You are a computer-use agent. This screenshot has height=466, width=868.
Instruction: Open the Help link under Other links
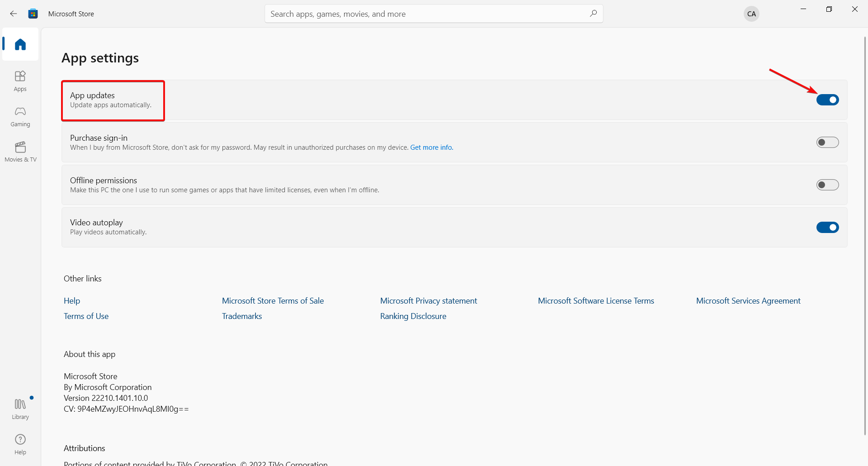click(72, 301)
